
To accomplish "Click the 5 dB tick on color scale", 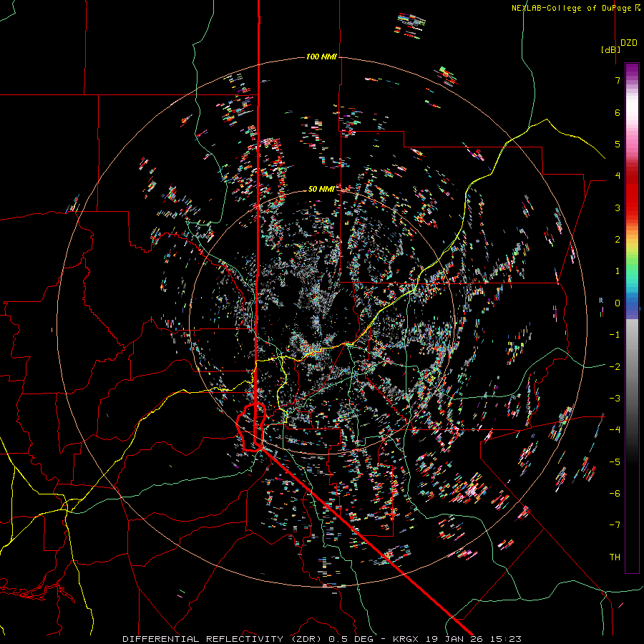I will tap(618, 144).
